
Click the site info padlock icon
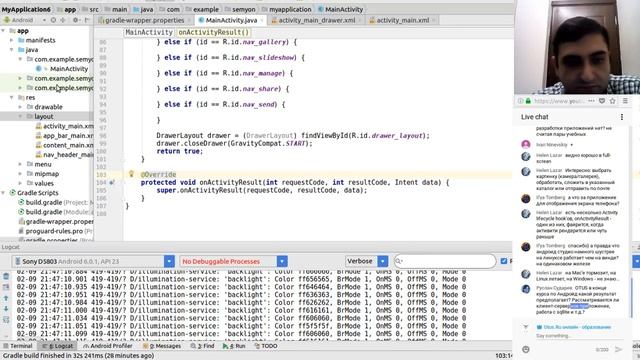tap(528, 101)
